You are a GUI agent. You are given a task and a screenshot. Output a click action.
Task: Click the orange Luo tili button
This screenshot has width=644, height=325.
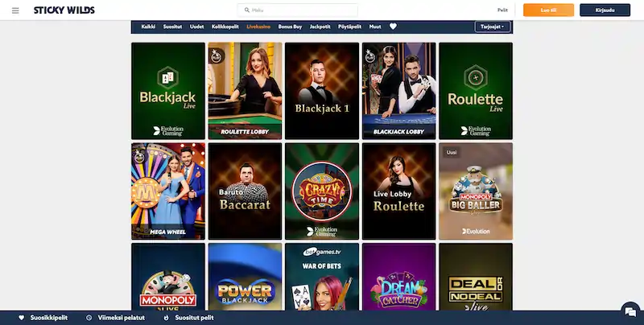[548, 10]
